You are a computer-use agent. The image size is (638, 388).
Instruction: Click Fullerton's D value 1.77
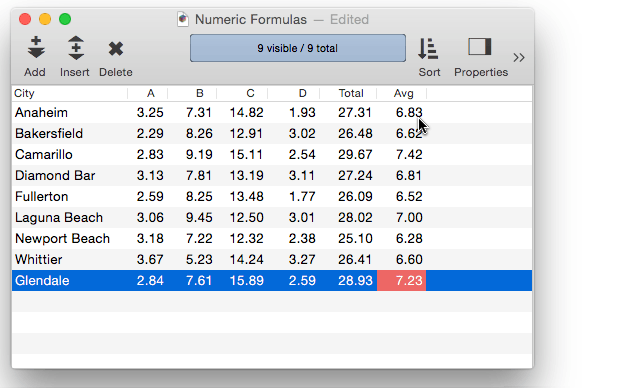302,196
